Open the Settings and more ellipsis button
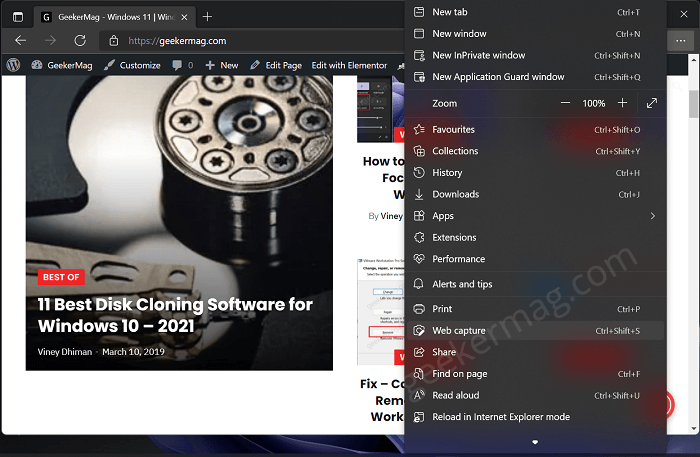This screenshot has height=457, width=700. click(x=681, y=41)
